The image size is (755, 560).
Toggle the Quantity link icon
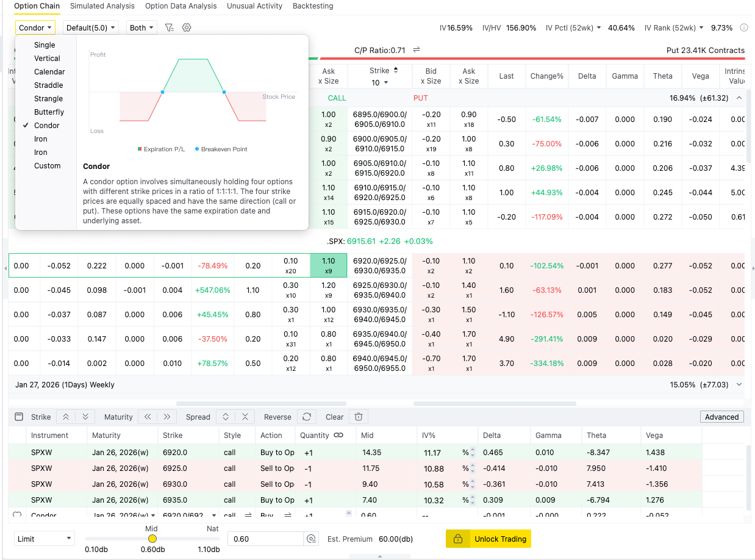click(x=338, y=435)
